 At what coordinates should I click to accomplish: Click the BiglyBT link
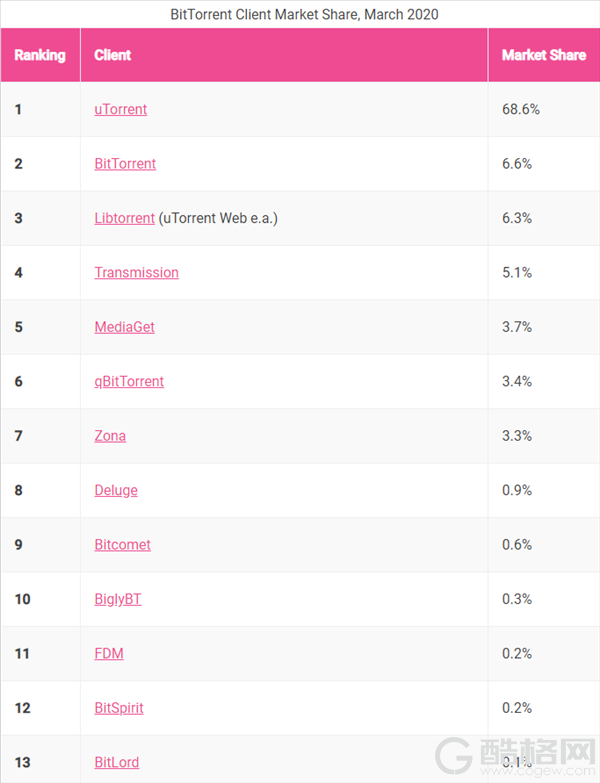tap(118, 599)
